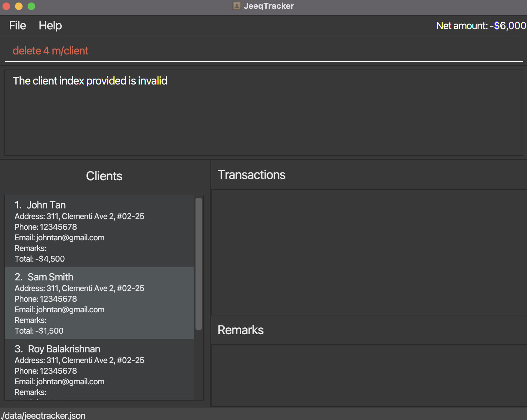Open the File menu
This screenshot has width=527, height=420.
pos(18,26)
